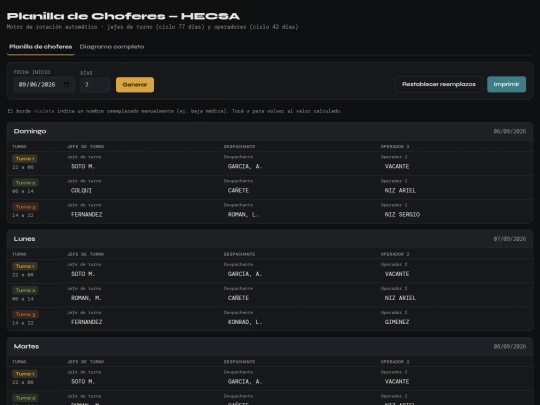Click the Planilla de Choferes – HECSA title
Image resolution: width=540 pixels, height=405 pixels.
click(x=123, y=16)
